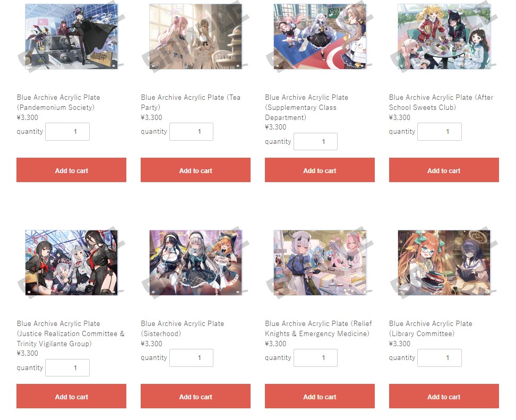Add Tea Party plate to cart
The height and width of the screenshot is (420, 516).
[x=195, y=170]
